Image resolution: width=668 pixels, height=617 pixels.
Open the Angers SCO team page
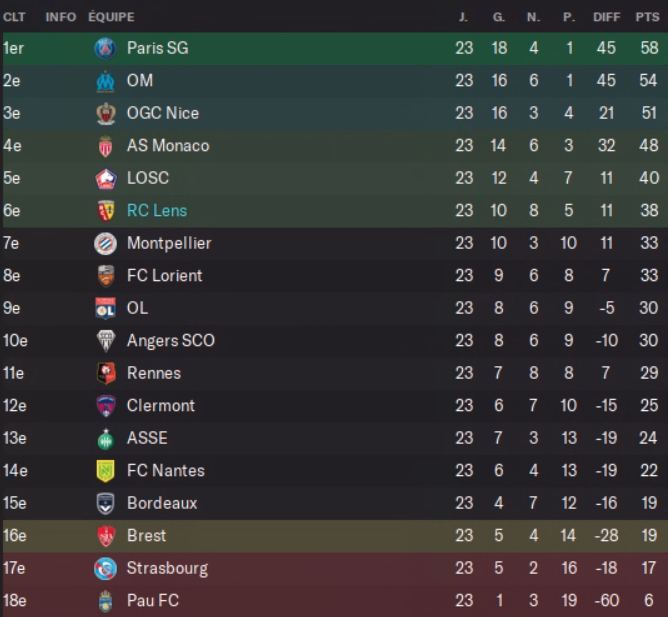(171, 341)
